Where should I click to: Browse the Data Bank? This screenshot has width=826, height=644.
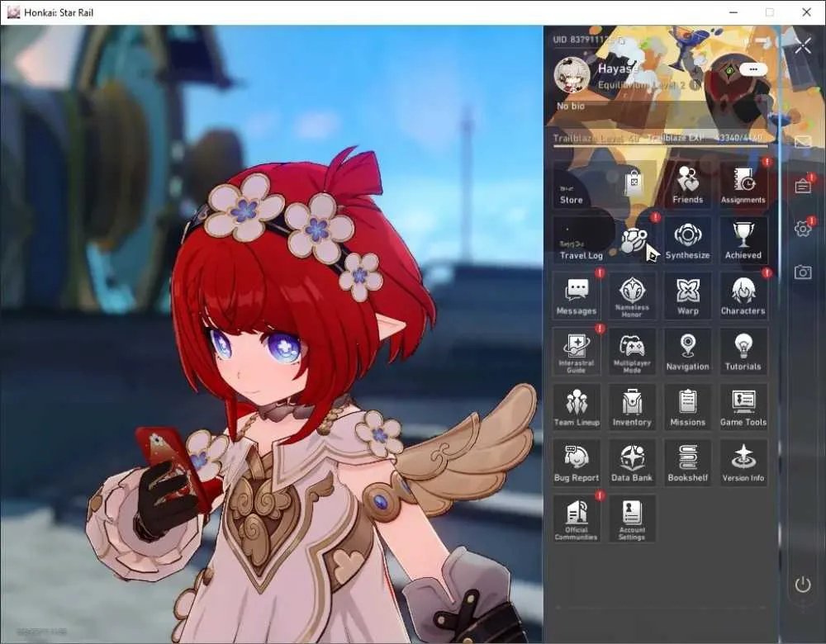click(632, 463)
